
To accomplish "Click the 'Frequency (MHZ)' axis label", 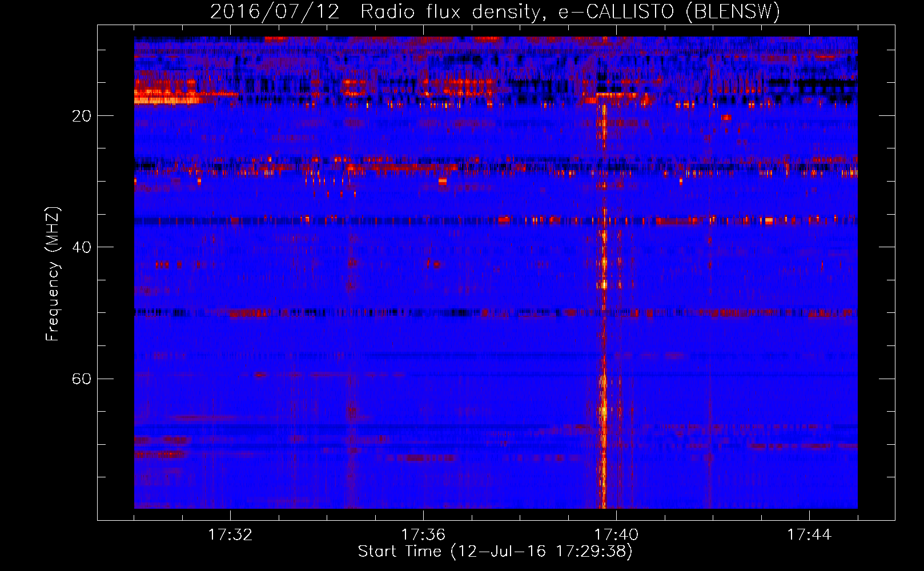I will (x=53, y=274).
